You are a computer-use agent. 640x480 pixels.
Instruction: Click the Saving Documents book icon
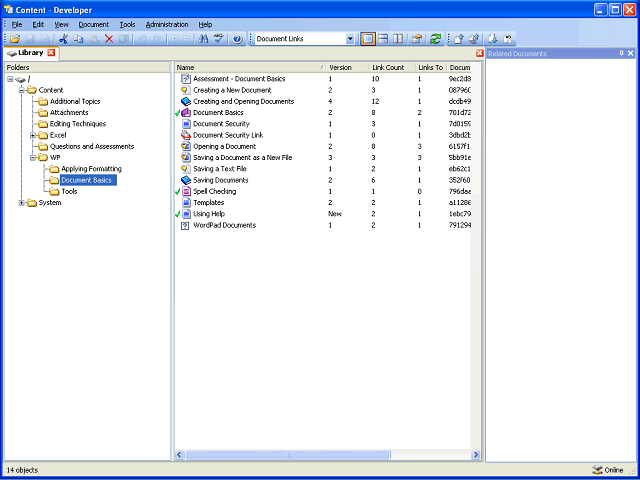tap(186, 180)
